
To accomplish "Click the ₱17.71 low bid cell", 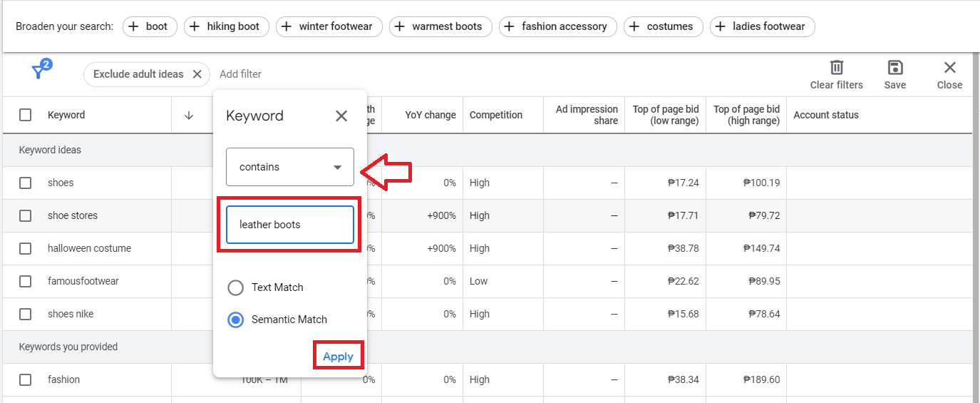I will pyautogui.click(x=684, y=215).
